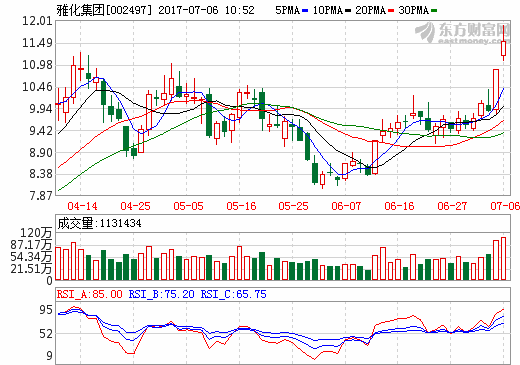The height and width of the screenshot is (365, 520).
Task: Click the 10PMA legend label
Action: pos(327,10)
